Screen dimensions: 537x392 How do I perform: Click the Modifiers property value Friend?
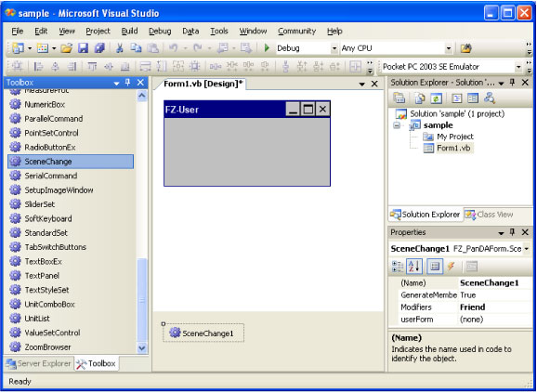coord(495,307)
